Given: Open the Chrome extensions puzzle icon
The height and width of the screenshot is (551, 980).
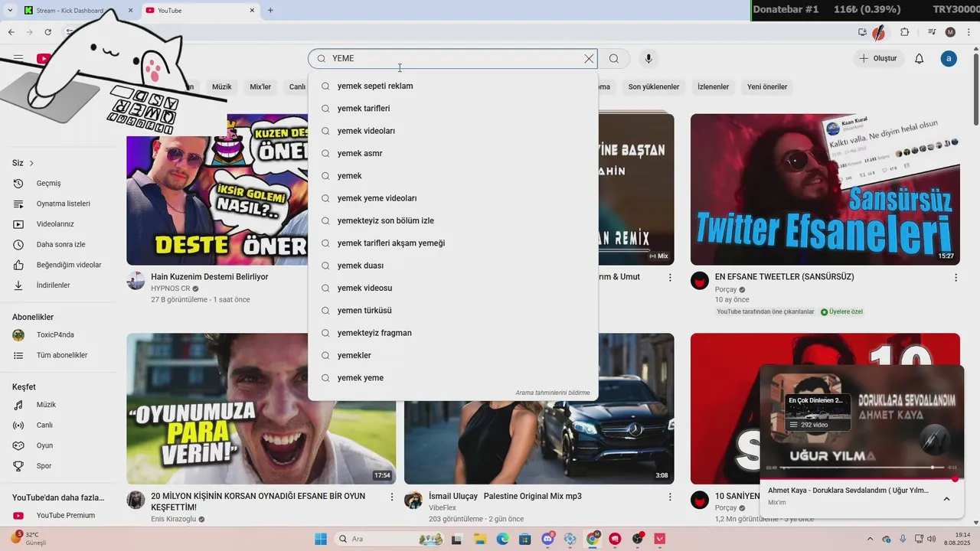Looking at the screenshot, I should coord(904,32).
